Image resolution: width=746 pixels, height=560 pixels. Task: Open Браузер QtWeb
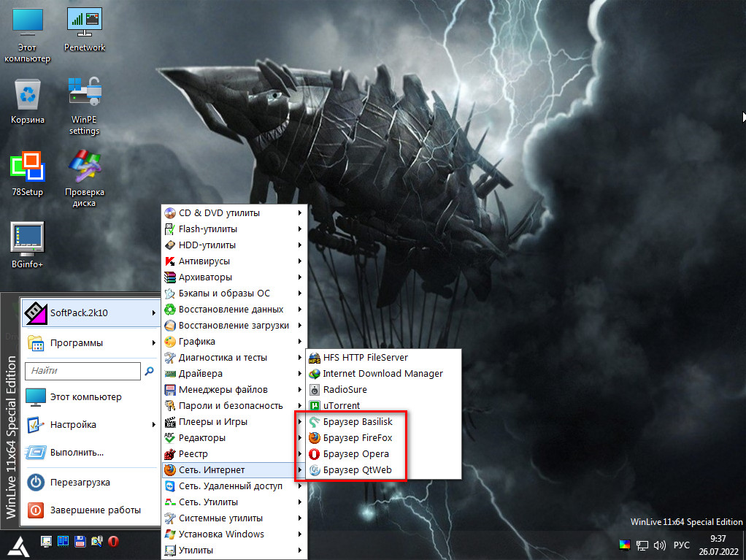[385, 470]
